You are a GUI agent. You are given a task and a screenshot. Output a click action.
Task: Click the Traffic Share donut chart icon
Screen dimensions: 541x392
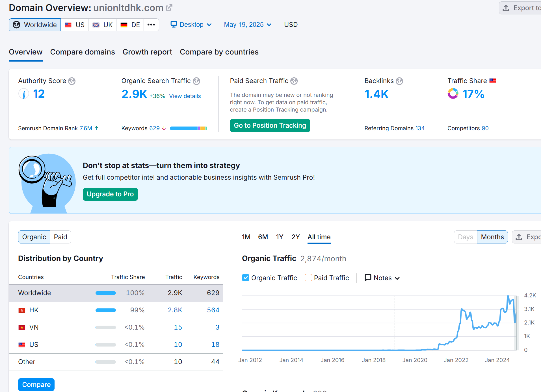(453, 93)
